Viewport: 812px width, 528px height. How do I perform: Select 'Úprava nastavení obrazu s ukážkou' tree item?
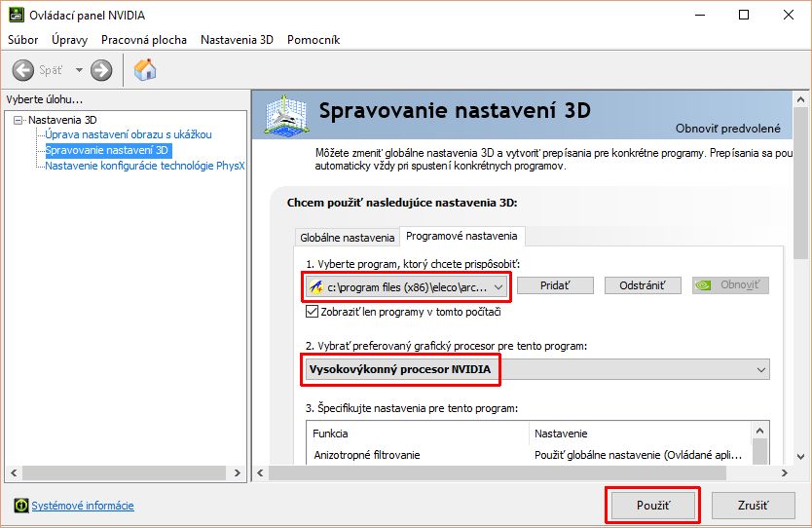click(x=129, y=134)
